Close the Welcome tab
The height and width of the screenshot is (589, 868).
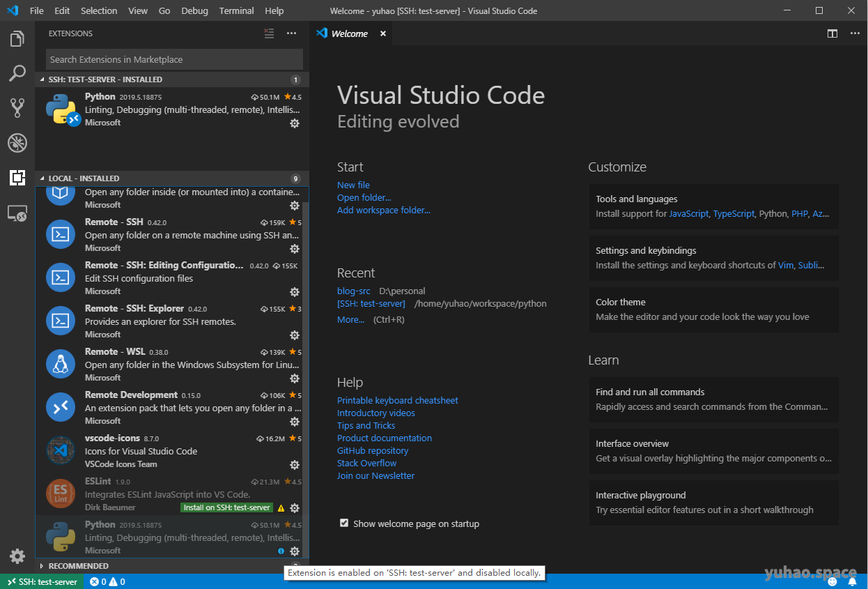click(383, 33)
